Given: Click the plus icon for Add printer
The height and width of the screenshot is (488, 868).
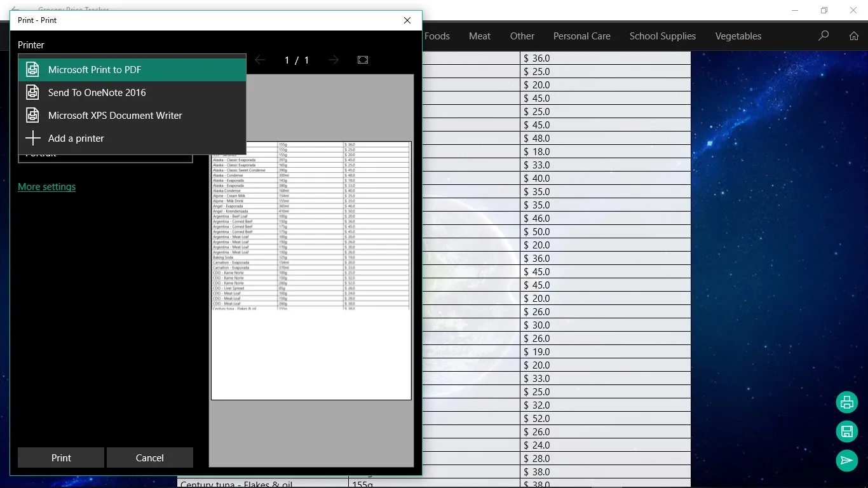Looking at the screenshot, I should coord(32,139).
